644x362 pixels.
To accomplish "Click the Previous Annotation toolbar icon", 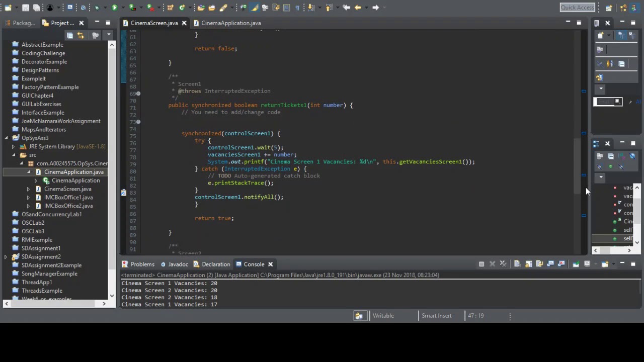I will tap(328, 8).
